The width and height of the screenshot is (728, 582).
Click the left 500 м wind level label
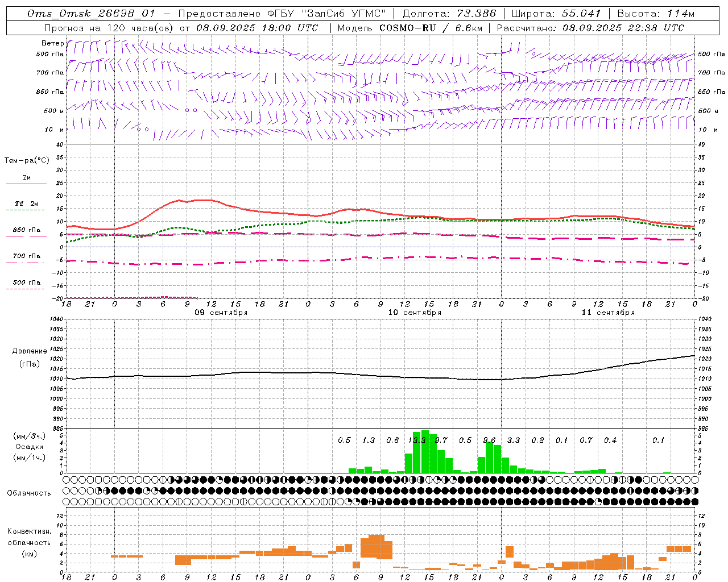tap(54, 111)
